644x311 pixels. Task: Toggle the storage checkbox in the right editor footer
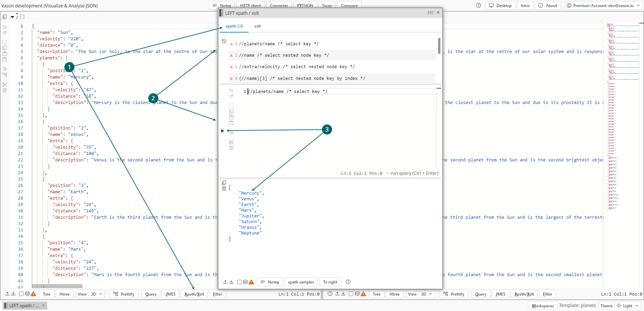click(x=351, y=294)
